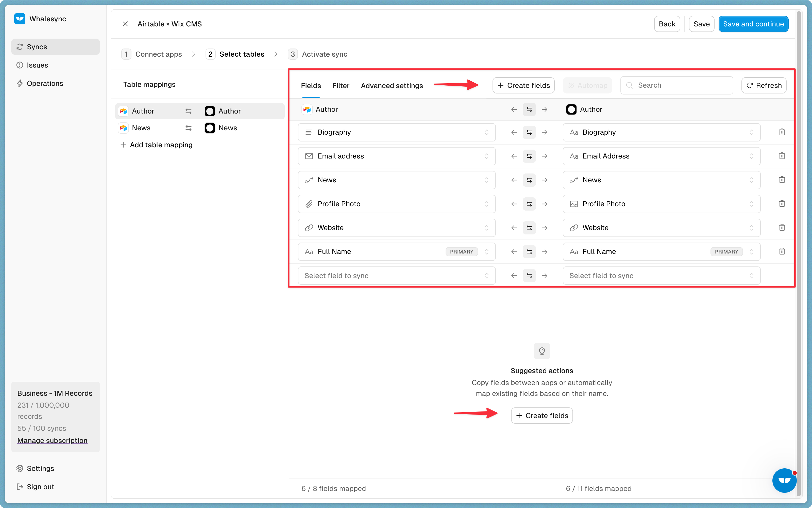Toggle two-way sync for Author table header
Viewport: 812px width, 508px height.
coord(529,109)
